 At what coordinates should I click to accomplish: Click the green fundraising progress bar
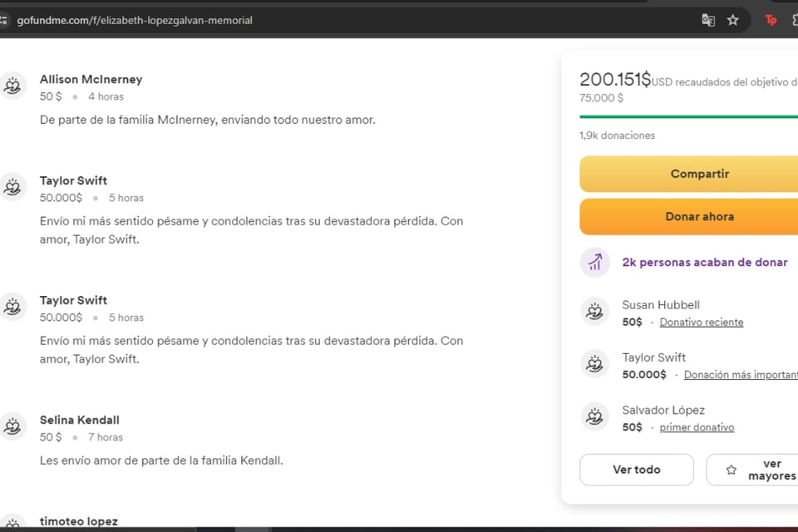pyautogui.click(x=688, y=116)
